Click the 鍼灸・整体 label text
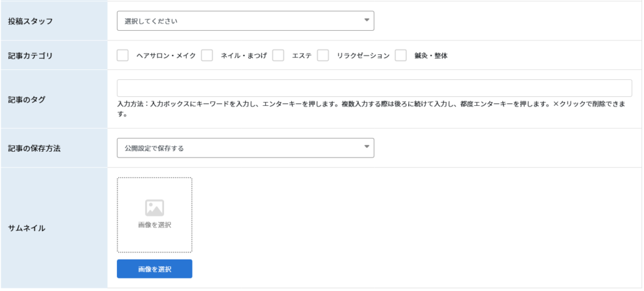The height and width of the screenshot is (291, 644). click(431, 55)
